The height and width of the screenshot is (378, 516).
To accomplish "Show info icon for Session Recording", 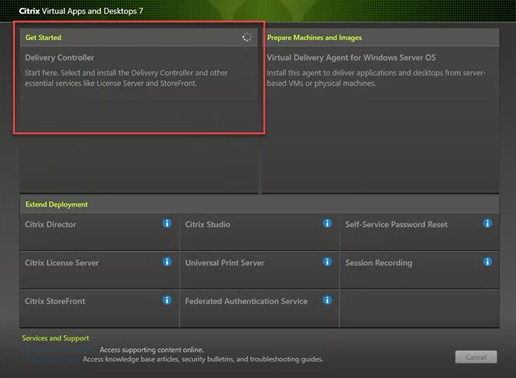I will tap(487, 262).
